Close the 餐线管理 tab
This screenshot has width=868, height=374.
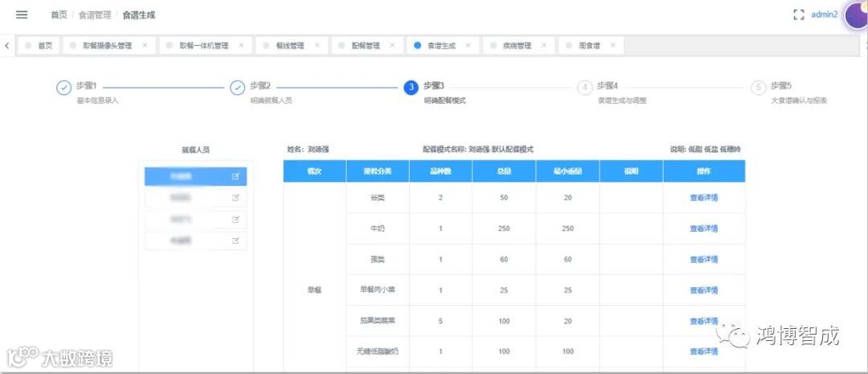point(317,45)
